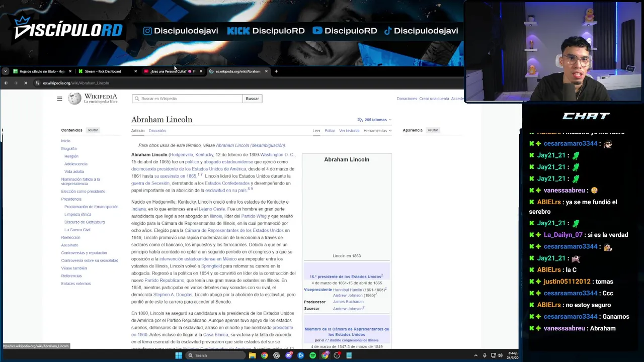Close the Stream - Kick Dashboard tab
The image size is (644, 362).
pos(135,71)
